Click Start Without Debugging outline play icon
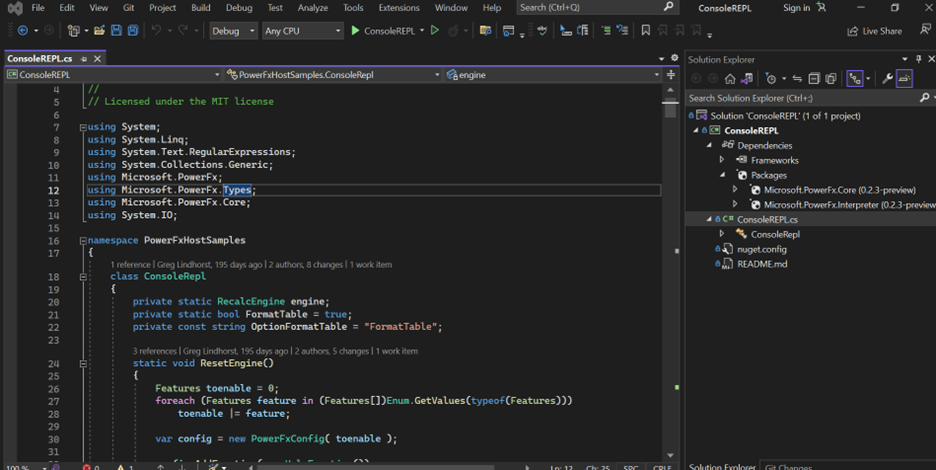Viewport: 936px width, 470px height. [435, 30]
